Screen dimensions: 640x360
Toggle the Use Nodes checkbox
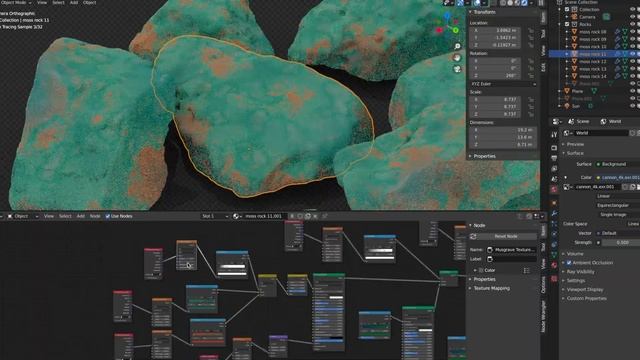(x=108, y=216)
